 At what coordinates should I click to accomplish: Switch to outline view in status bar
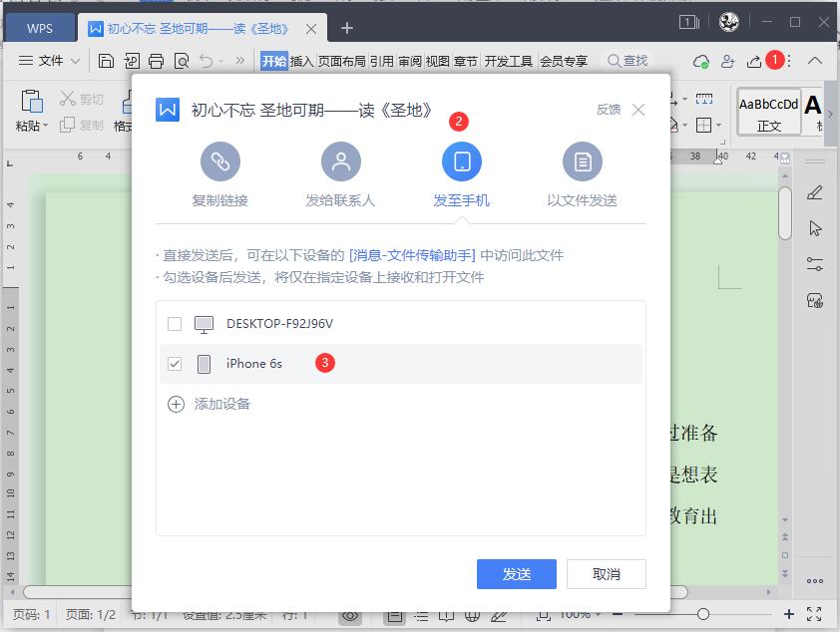422,616
